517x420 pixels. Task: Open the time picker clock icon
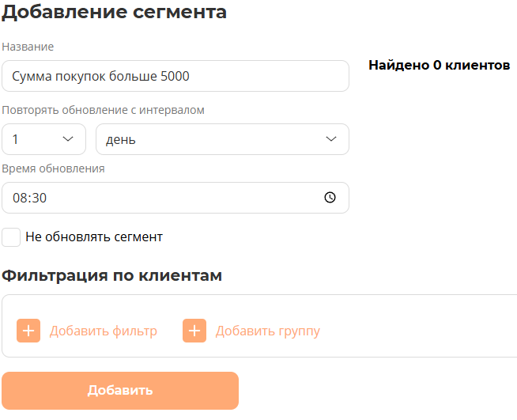(330, 198)
